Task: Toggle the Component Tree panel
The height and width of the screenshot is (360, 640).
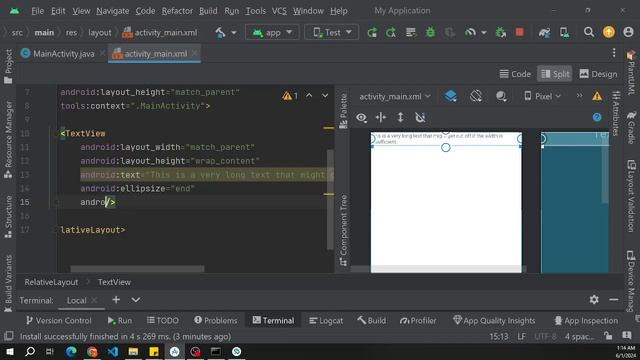Action: [x=343, y=231]
